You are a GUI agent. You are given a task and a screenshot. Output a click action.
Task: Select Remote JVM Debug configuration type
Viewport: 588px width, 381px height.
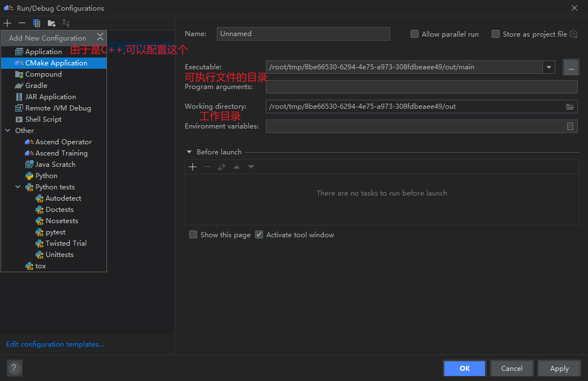54,108
